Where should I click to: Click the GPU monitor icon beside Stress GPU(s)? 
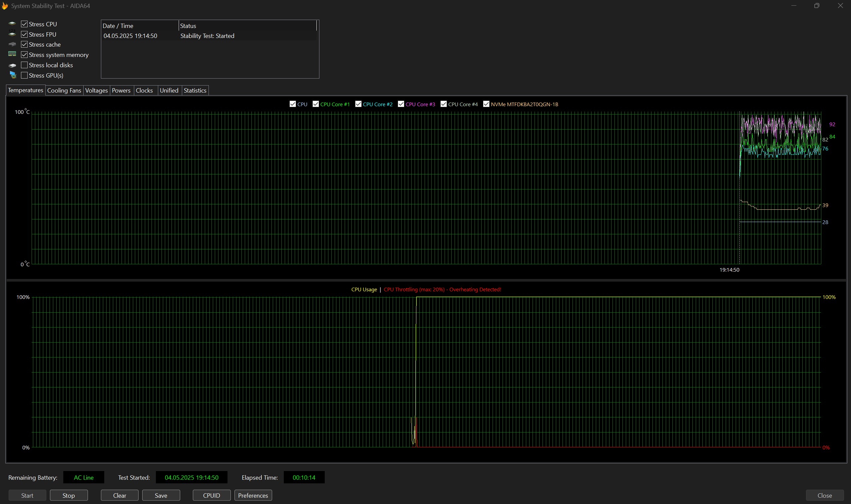[x=13, y=75]
